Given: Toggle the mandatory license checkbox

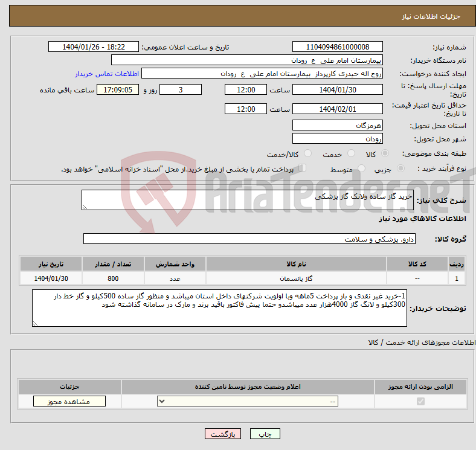Looking at the screenshot, I should point(420,402).
